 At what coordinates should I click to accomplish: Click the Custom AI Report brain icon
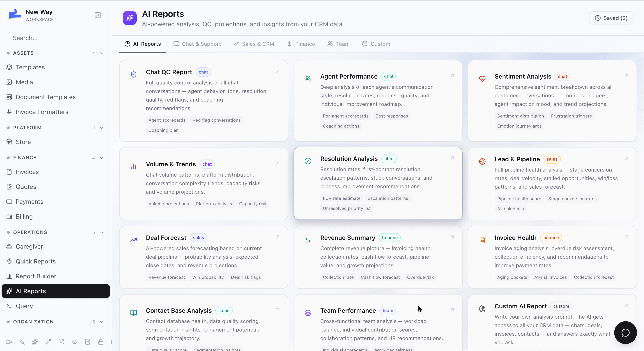pos(482,309)
